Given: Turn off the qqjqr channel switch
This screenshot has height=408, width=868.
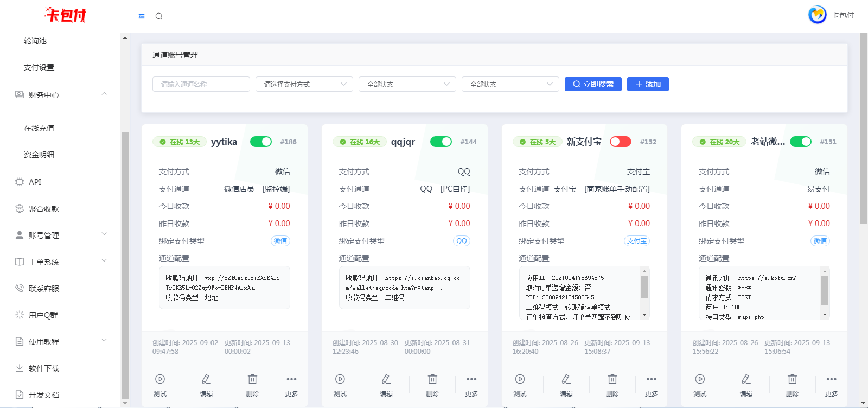Looking at the screenshot, I should click(441, 142).
